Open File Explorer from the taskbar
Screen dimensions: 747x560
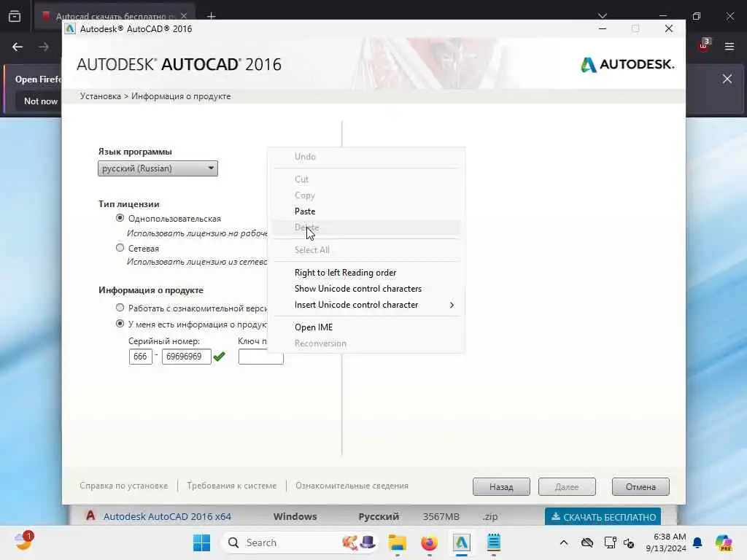397,542
